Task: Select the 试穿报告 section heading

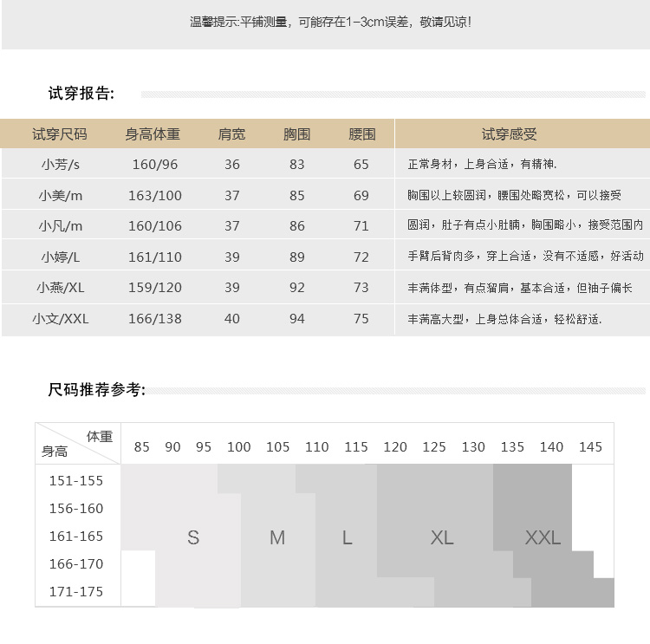Action: pyautogui.click(x=81, y=94)
